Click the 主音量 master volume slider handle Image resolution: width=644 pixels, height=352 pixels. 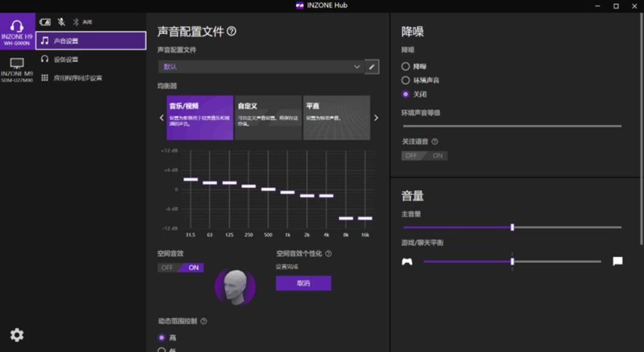click(x=512, y=227)
